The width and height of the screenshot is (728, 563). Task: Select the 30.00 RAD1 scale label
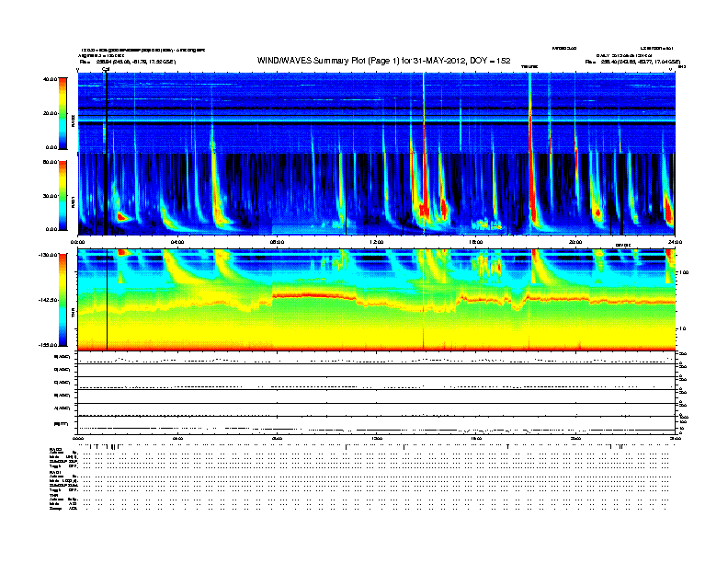50,196
